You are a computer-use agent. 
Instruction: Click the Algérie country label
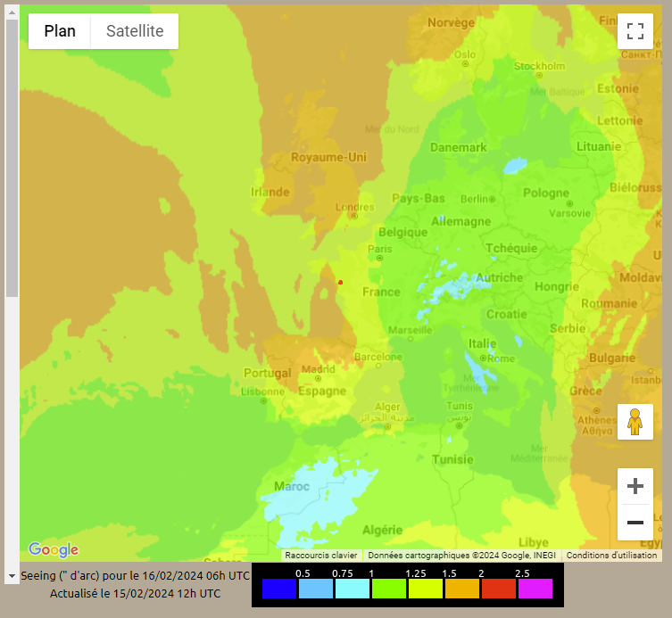coord(382,531)
